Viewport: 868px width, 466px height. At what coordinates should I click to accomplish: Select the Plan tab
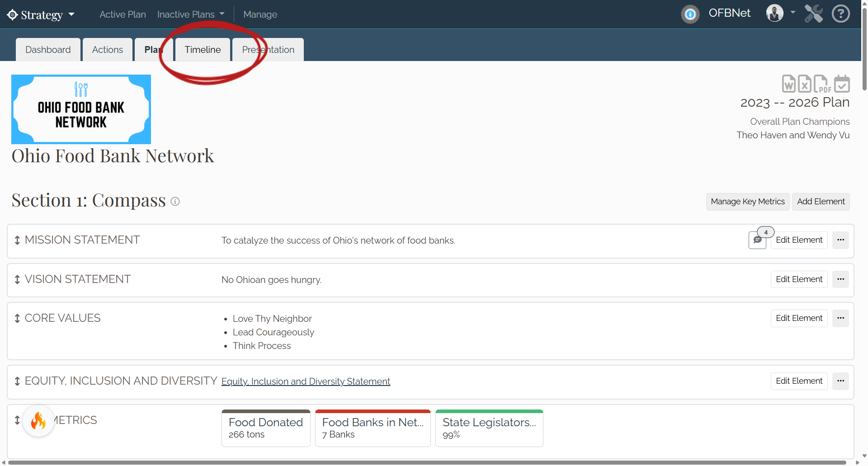[x=154, y=50]
